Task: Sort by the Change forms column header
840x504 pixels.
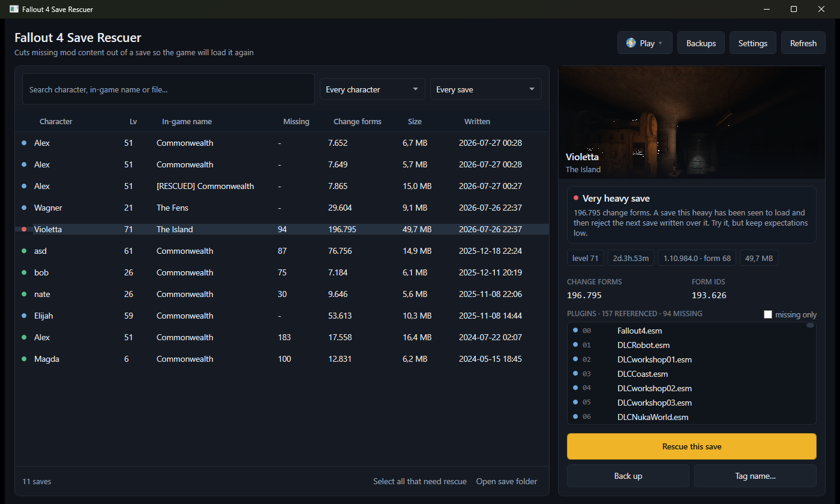Action: 358,121
